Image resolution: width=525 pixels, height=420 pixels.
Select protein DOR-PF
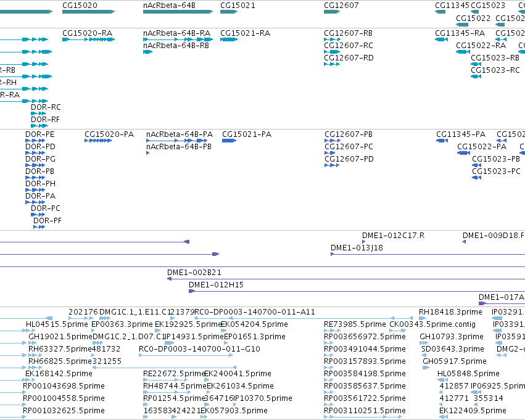tap(39, 227)
